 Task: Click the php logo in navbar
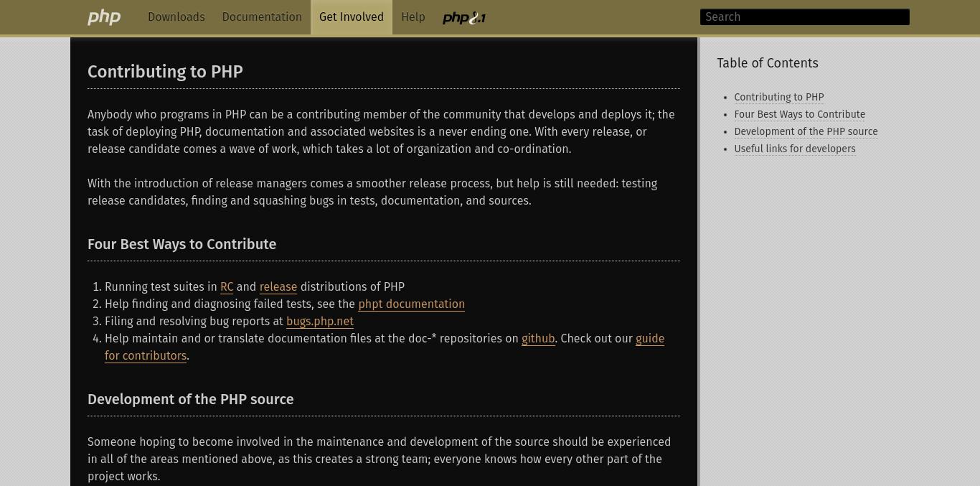pyautogui.click(x=104, y=17)
